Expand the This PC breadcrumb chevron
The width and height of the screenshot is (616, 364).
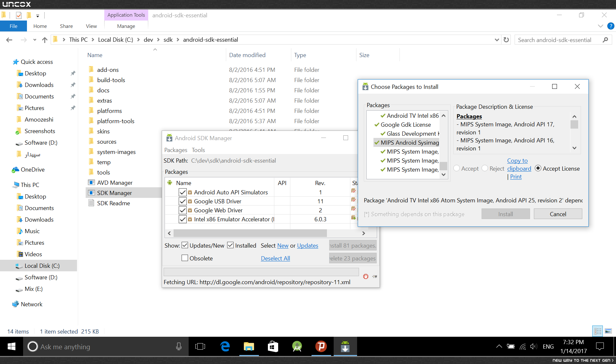(x=93, y=40)
